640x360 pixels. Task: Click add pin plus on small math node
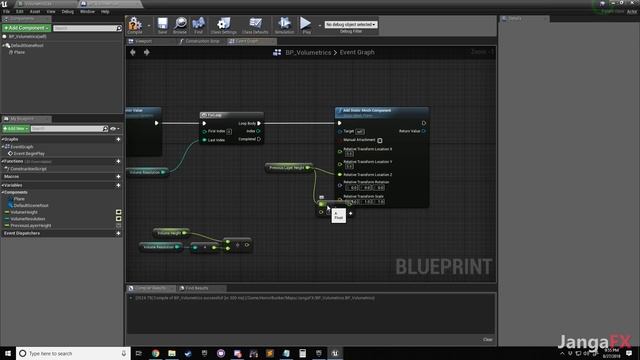[x=351, y=213]
